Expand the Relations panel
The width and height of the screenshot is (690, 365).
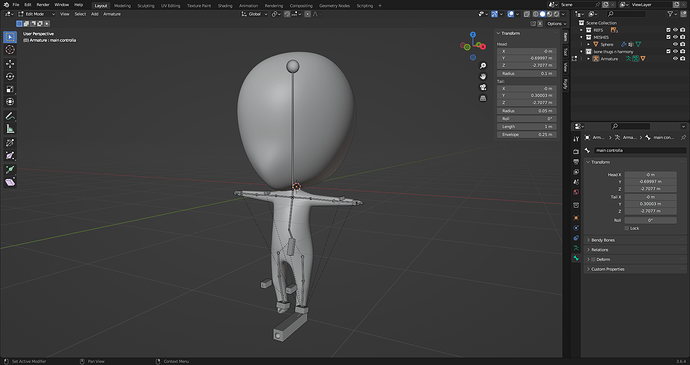coord(599,250)
